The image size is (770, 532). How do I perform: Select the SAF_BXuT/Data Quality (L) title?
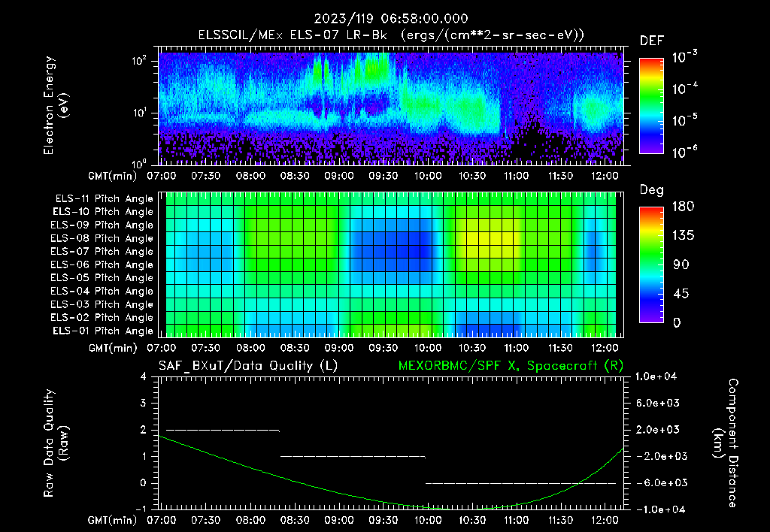248,366
